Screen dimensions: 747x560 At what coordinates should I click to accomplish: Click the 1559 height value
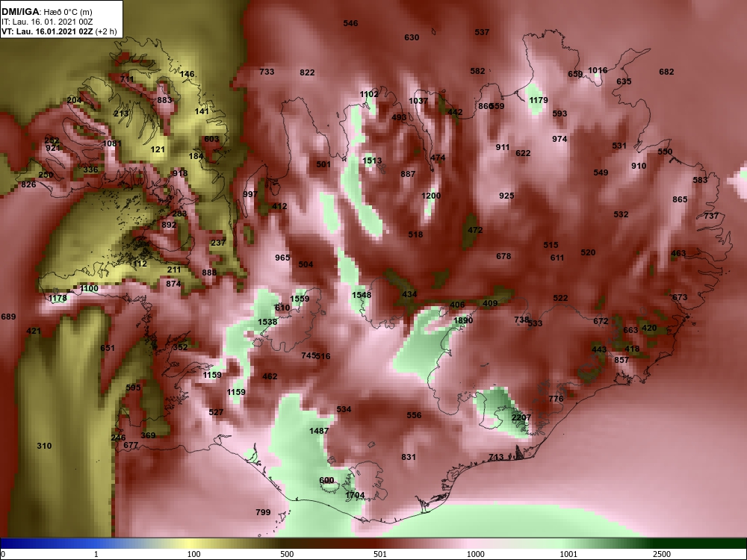pos(300,299)
